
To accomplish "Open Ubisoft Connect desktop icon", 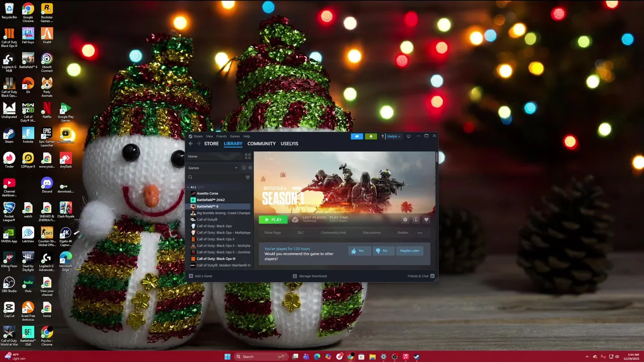I will tap(47, 62).
